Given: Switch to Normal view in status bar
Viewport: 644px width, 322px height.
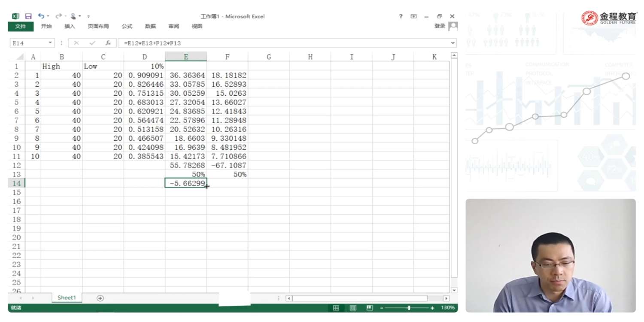Looking at the screenshot, I should [x=336, y=308].
